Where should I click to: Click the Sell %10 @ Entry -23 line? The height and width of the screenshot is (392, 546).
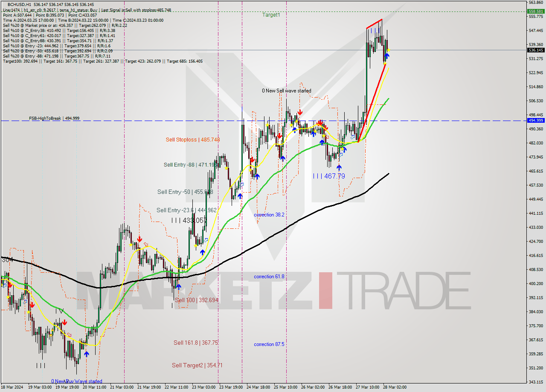point(57,46)
